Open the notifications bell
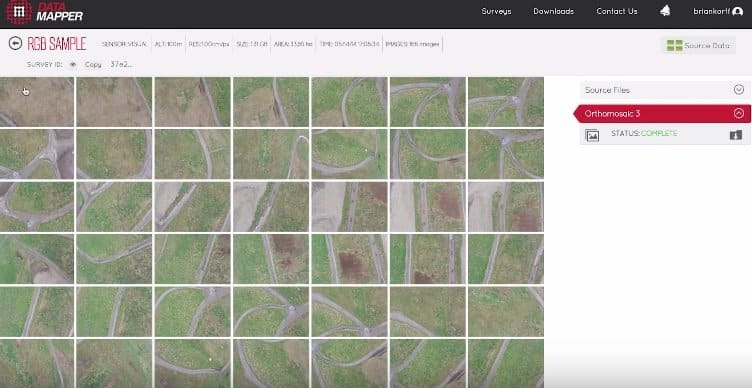The image size is (752, 388). pyautogui.click(x=665, y=11)
